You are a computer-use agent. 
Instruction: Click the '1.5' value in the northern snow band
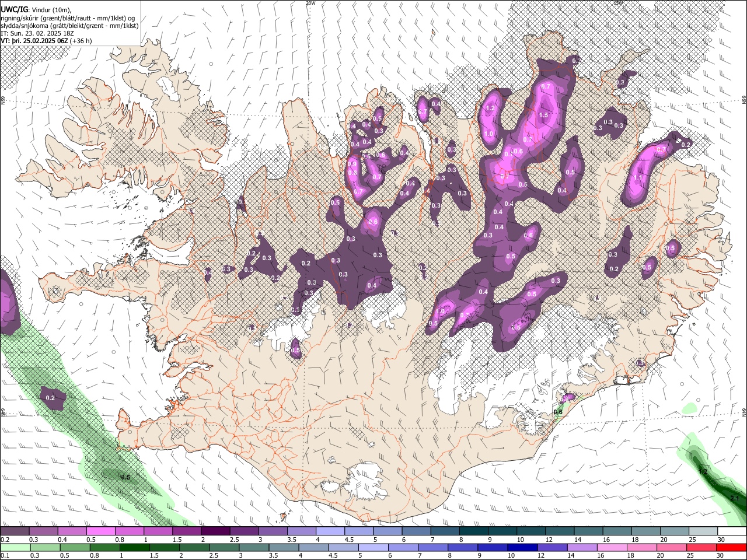(543, 116)
